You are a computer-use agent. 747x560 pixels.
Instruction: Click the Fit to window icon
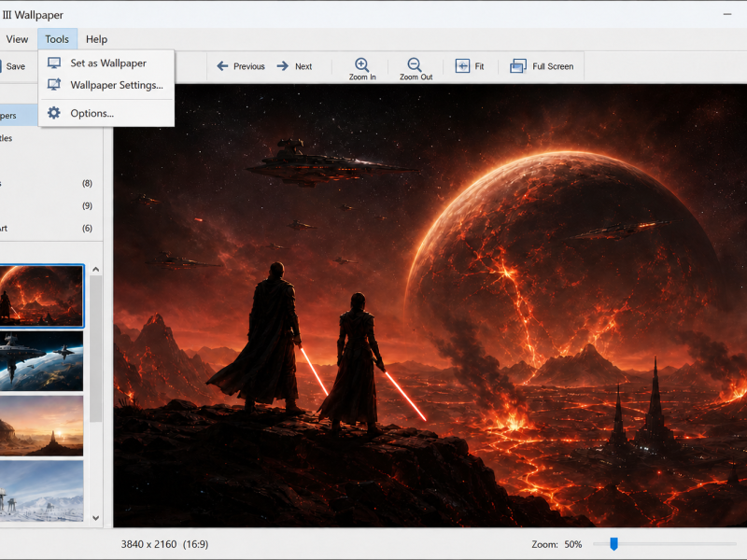pyautogui.click(x=462, y=65)
